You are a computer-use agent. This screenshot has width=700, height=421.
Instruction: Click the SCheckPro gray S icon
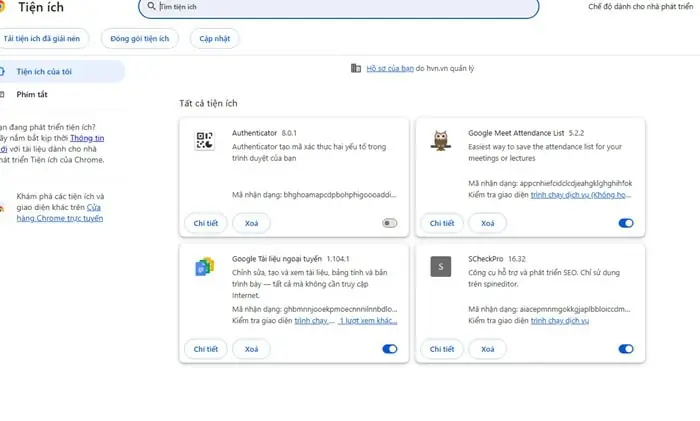[x=441, y=267]
